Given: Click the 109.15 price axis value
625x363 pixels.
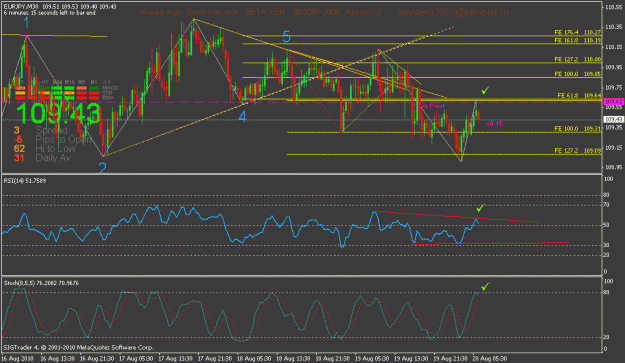Looking at the screenshot, I should pyautogui.click(x=614, y=148).
